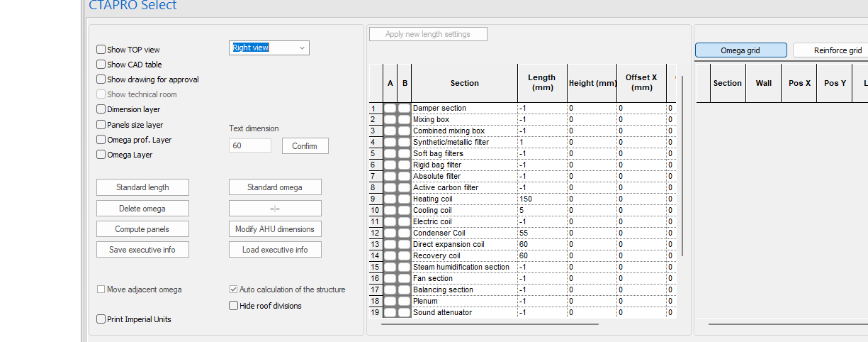
Task: Toggle column A checkbox for Damper section
Action: pos(390,109)
